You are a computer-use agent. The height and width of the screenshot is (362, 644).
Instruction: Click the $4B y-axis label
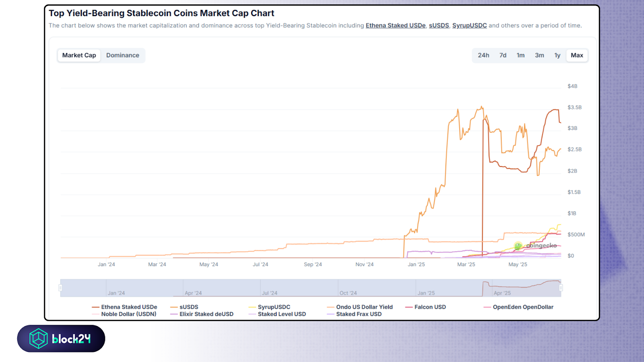[572, 86]
